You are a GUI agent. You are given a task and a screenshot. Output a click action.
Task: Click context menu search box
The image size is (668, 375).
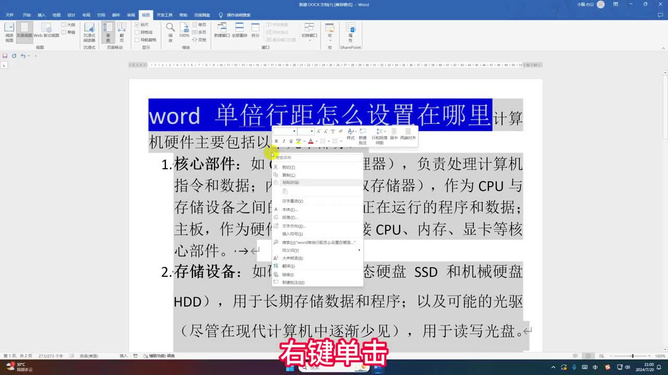click(317, 158)
